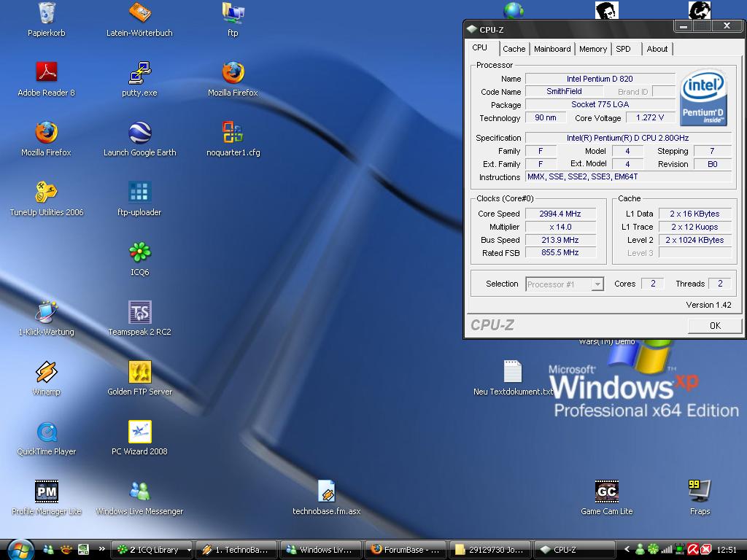
Task: Open Mozilla Firefox icon below the ftp shortcut
Action: (233, 73)
